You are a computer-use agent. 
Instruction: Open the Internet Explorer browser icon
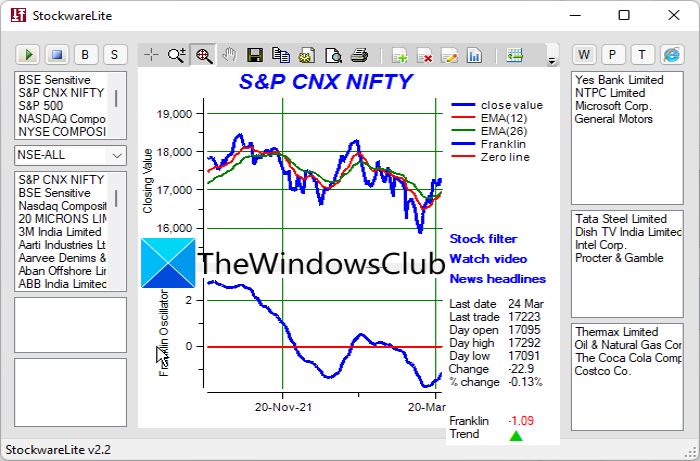[x=672, y=55]
